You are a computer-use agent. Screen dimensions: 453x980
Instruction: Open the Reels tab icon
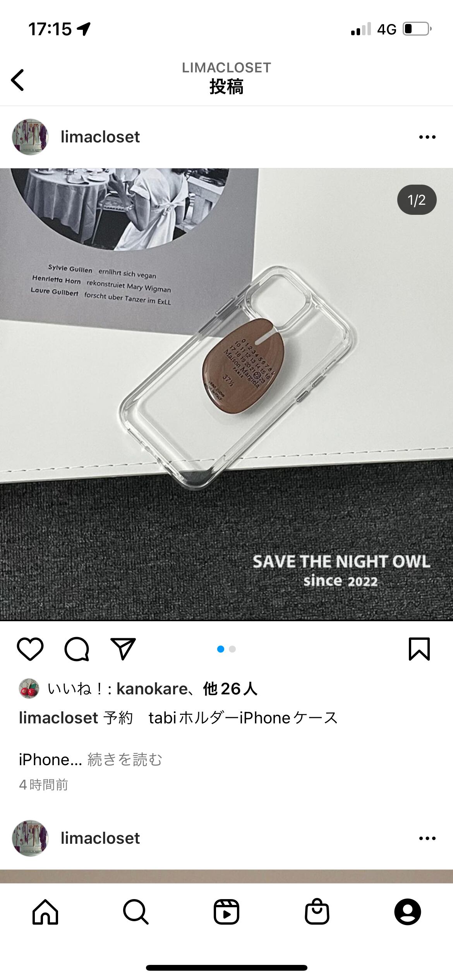click(226, 912)
